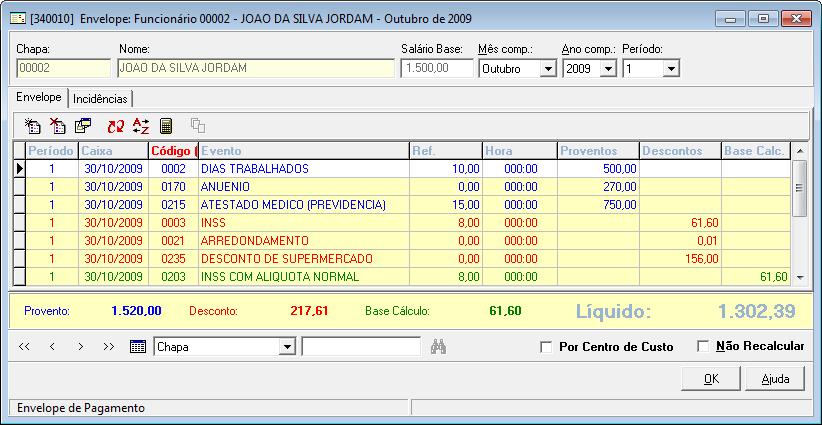Click the Chapa field containing 00002
Image resolution: width=822 pixels, height=425 pixels.
coord(63,69)
